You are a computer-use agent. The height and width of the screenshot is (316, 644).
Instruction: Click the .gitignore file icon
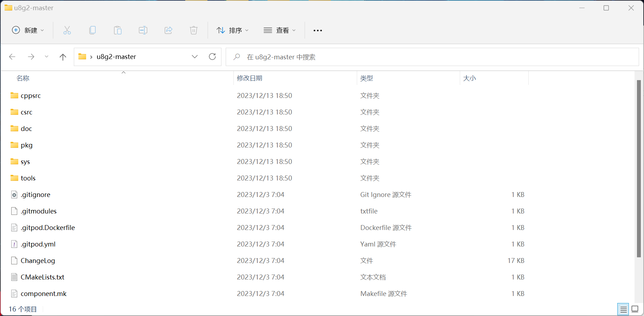[14, 195]
